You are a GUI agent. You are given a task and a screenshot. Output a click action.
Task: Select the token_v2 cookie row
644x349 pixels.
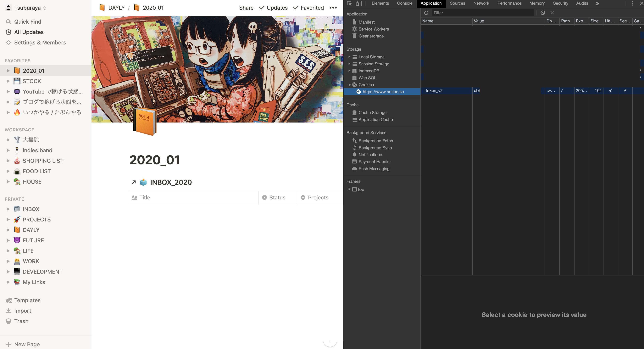coord(532,91)
